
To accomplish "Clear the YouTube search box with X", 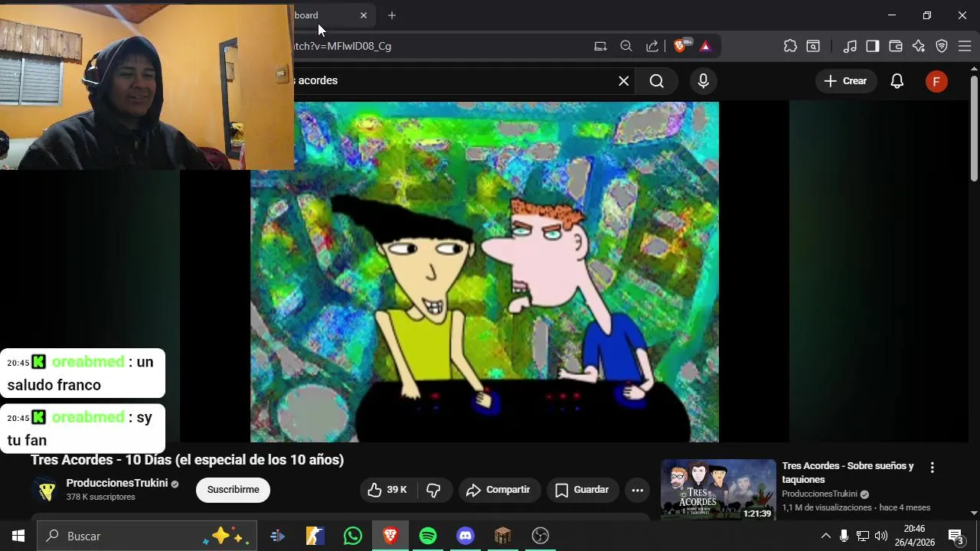I will [624, 81].
